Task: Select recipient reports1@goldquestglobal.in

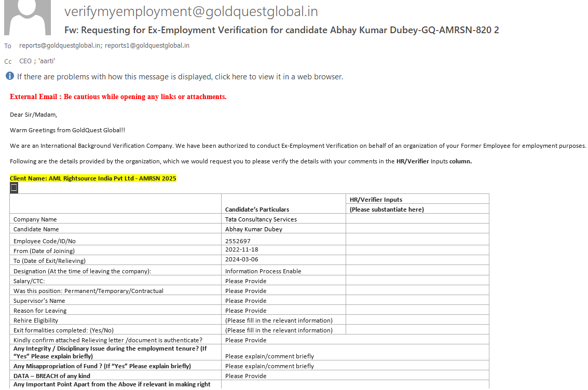Action: (147, 45)
